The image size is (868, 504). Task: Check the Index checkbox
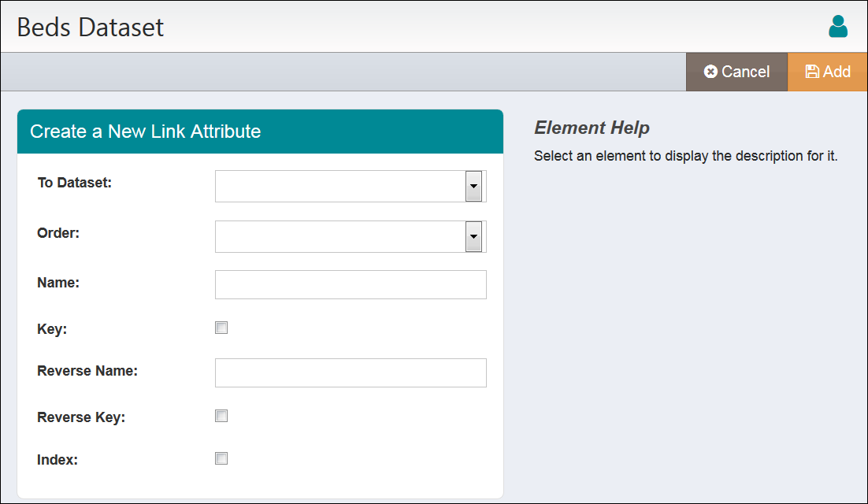click(x=221, y=458)
